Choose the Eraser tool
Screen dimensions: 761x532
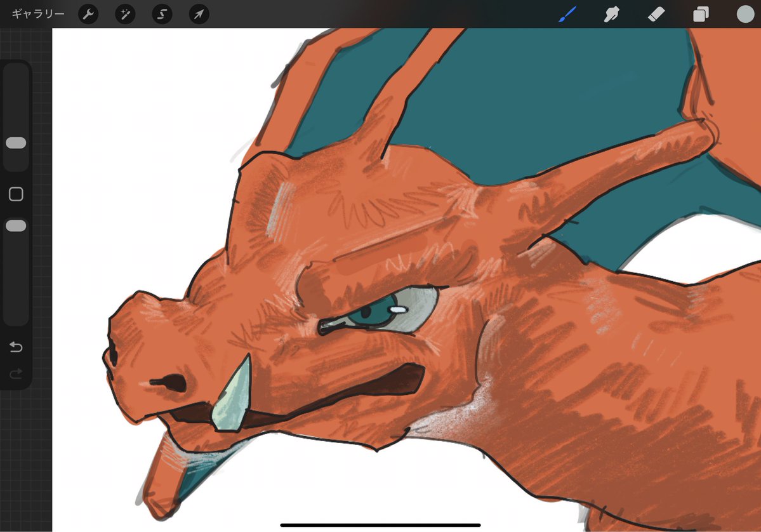pyautogui.click(x=656, y=14)
